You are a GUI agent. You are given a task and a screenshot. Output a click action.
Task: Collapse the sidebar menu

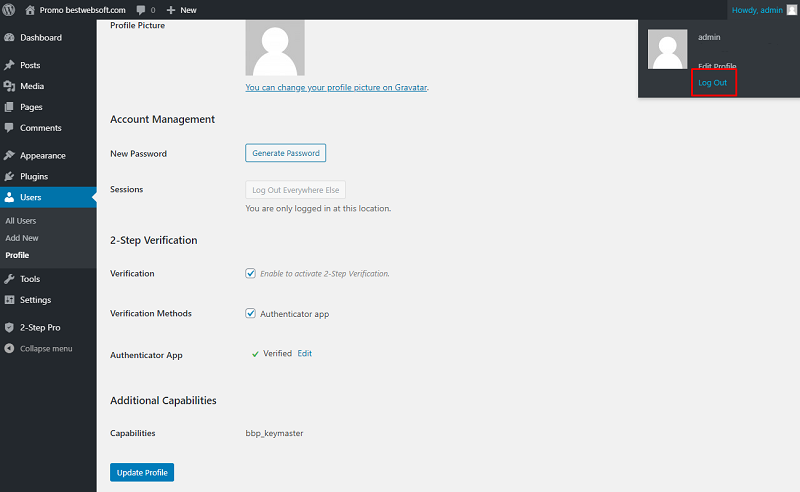click(46, 348)
